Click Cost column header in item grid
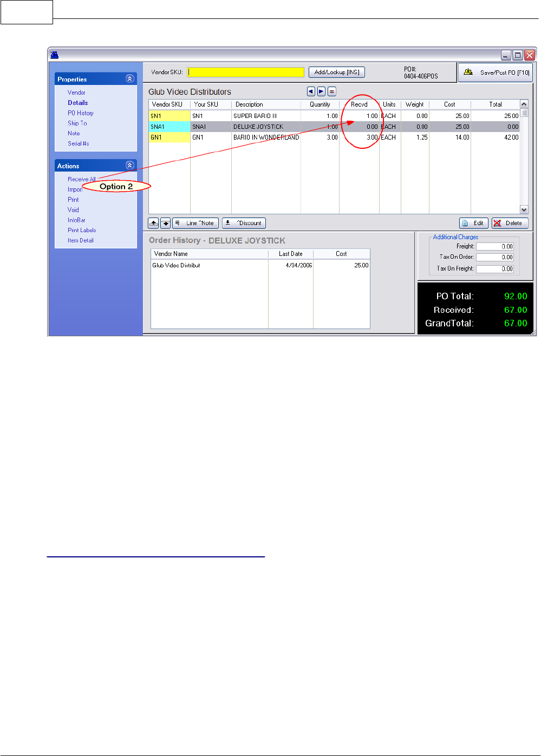 click(449, 104)
